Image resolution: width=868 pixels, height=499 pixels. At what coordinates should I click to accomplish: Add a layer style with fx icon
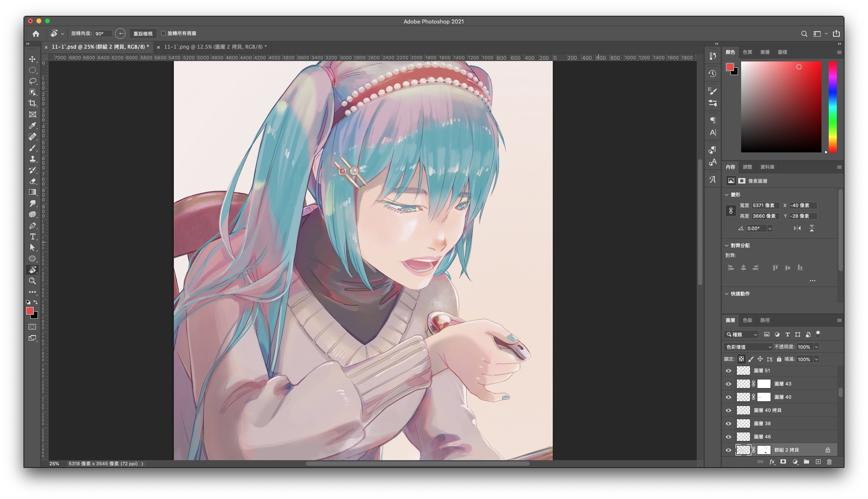pyautogui.click(x=772, y=462)
